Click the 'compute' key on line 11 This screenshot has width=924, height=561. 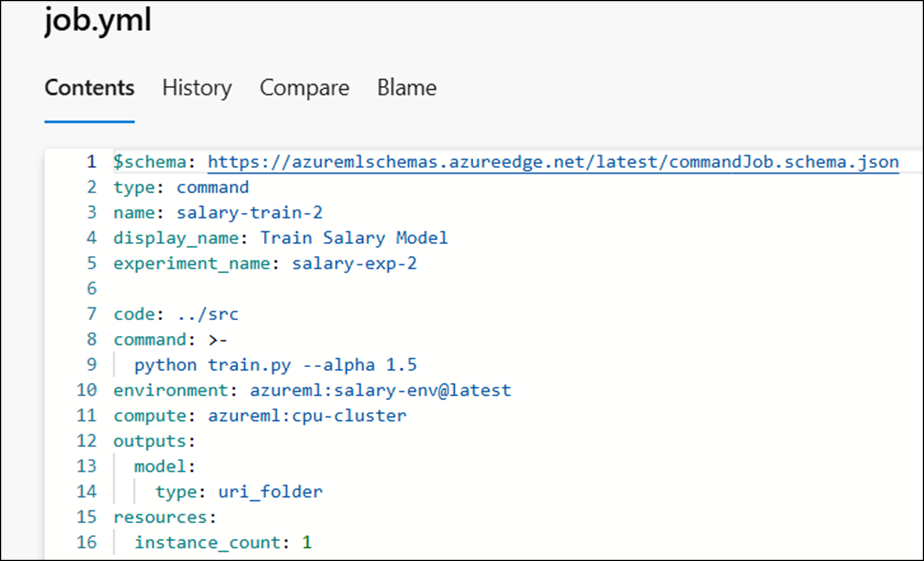point(150,415)
